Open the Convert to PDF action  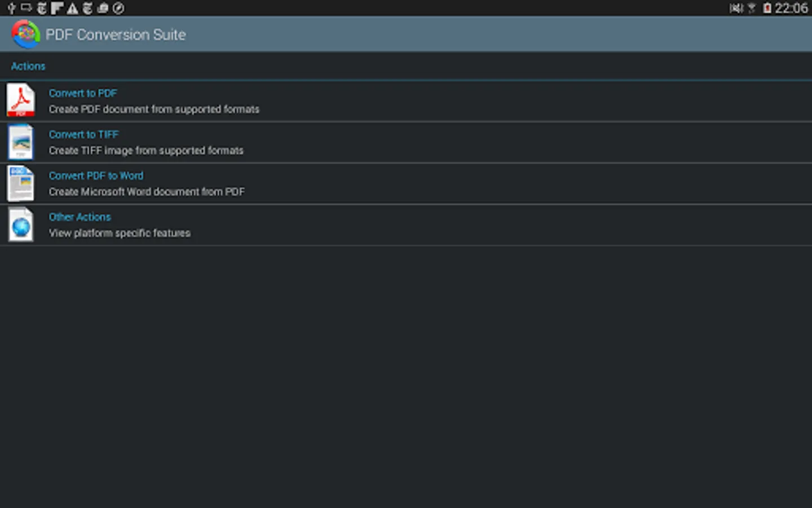pyautogui.click(x=83, y=93)
